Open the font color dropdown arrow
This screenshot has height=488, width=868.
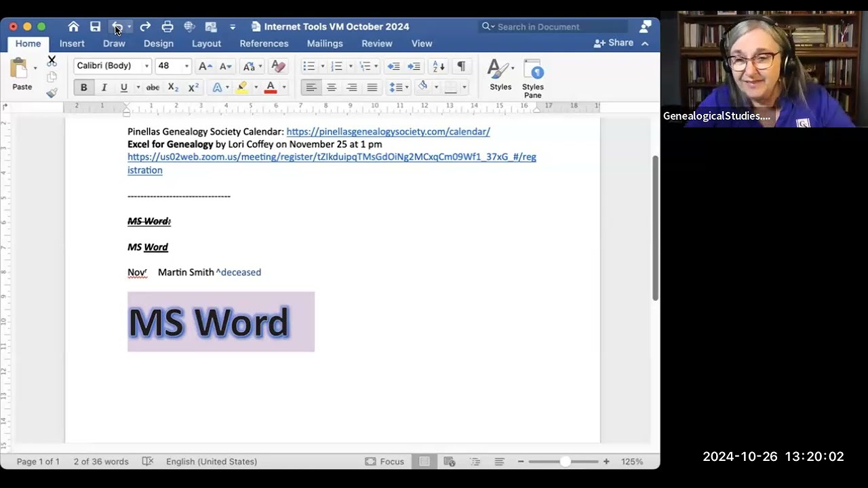[284, 87]
